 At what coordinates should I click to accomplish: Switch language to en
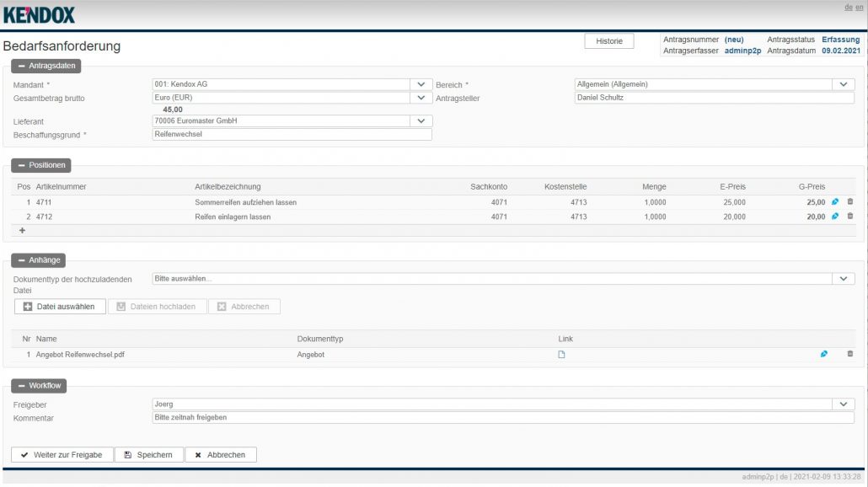coord(859,8)
